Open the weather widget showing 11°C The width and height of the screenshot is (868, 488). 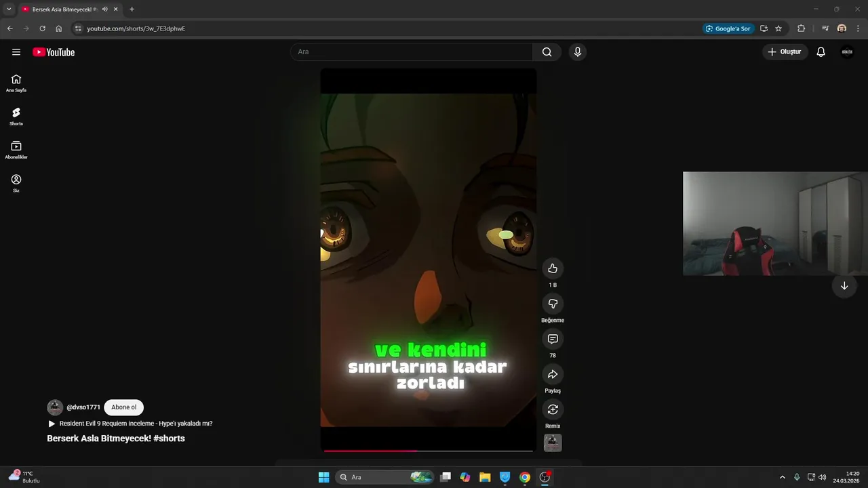coord(26,476)
